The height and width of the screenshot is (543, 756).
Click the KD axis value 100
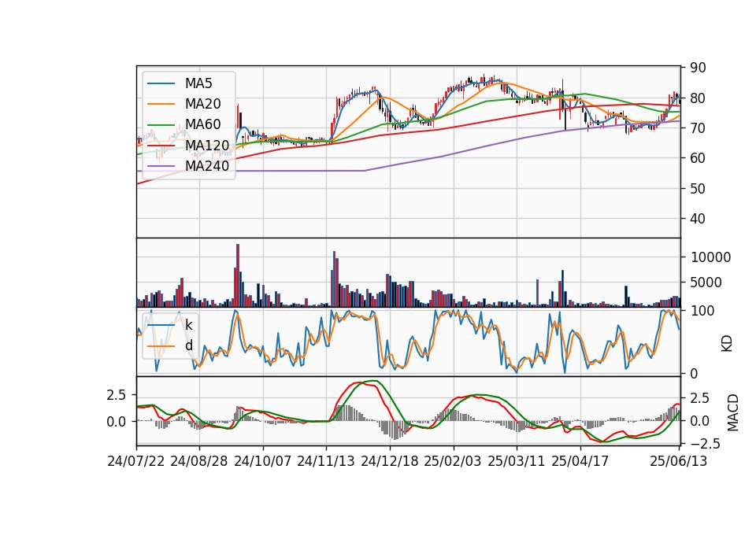702,311
